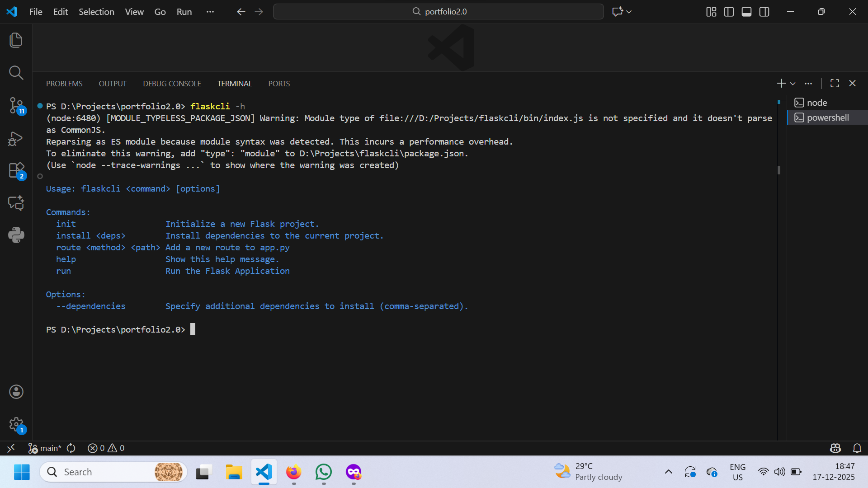Screen dimensions: 868x488
Task: Open the Run and Debug view
Action: [16, 138]
